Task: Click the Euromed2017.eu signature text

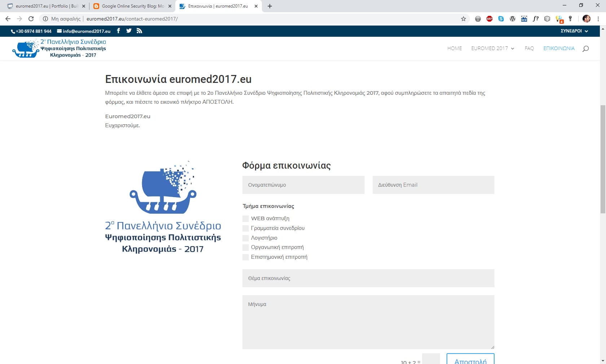Action: coord(128,116)
